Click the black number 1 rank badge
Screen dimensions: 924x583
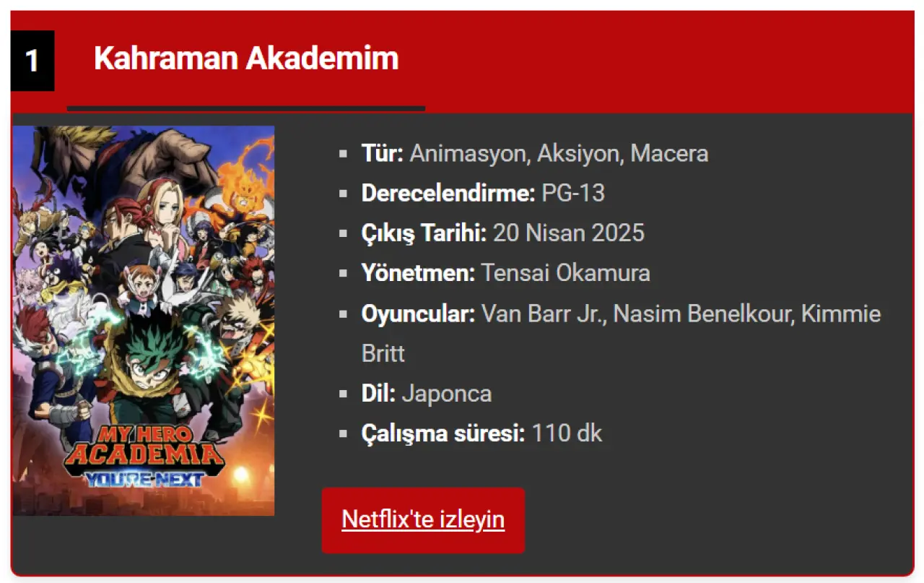pyautogui.click(x=32, y=61)
